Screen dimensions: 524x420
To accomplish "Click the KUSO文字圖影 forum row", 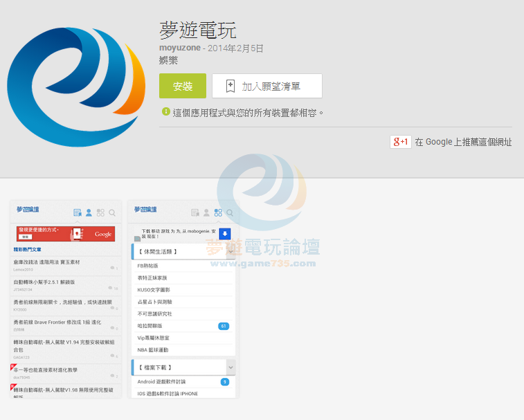I will pos(183,290).
